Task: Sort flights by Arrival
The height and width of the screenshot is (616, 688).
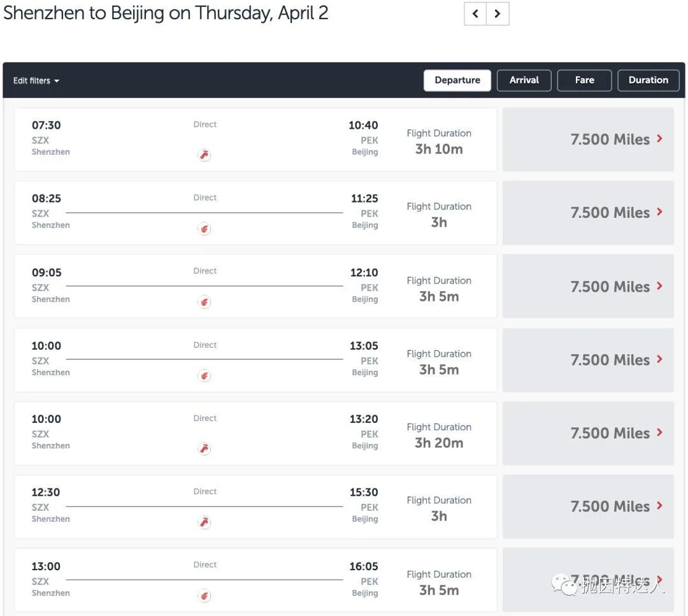Action: tap(524, 80)
